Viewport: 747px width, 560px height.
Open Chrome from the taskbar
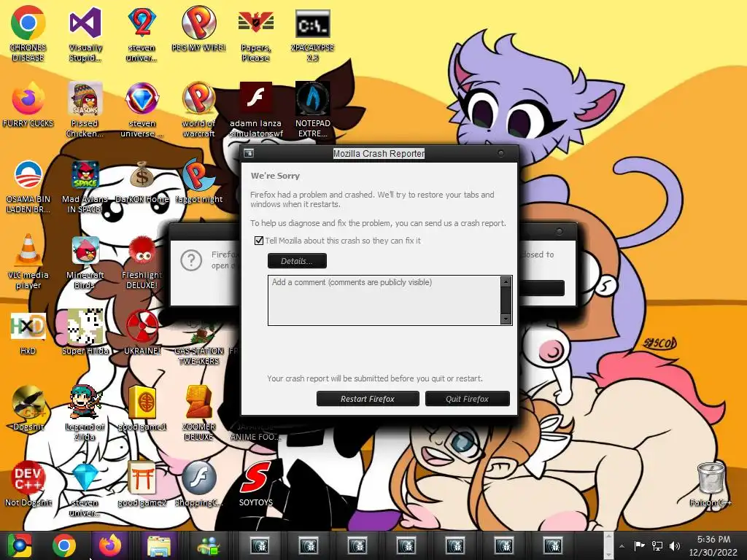(64, 545)
